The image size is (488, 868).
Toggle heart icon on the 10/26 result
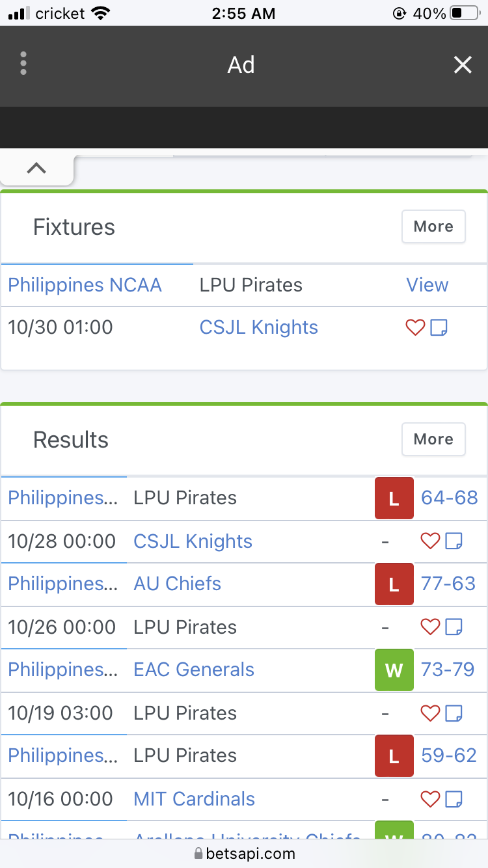pyautogui.click(x=430, y=627)
